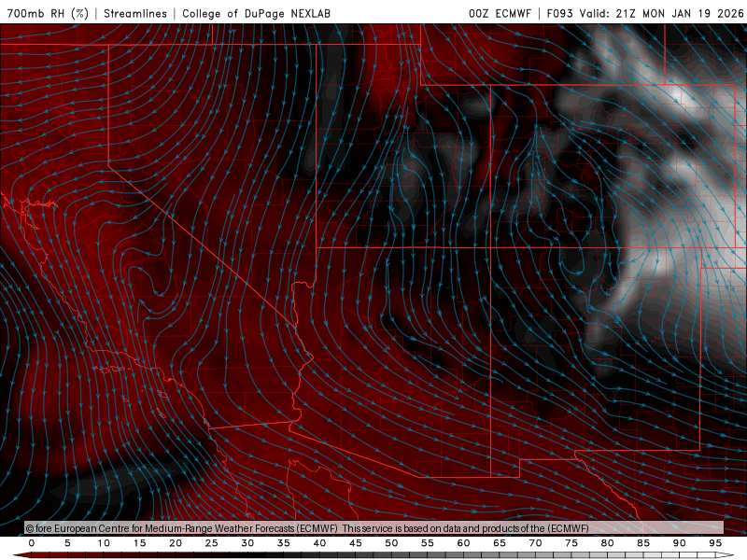Click the '5' label on color scale
This screenshot has width=747, height=560.
point(67,543)
